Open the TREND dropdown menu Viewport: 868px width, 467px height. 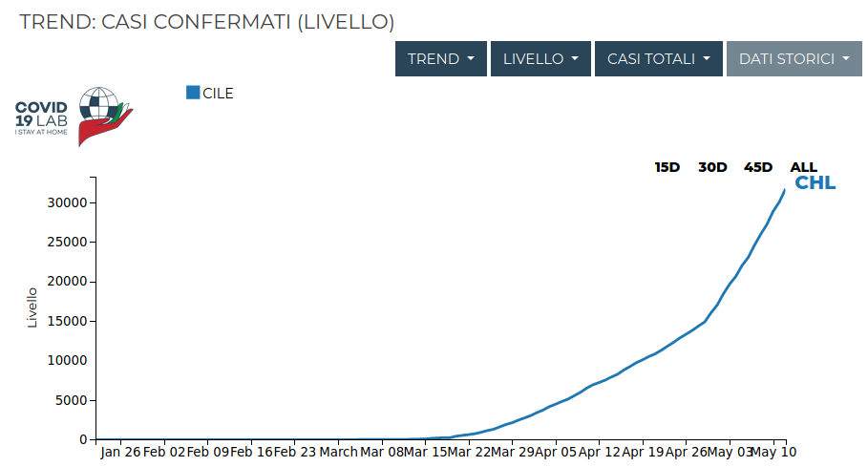tap(440, 58)
